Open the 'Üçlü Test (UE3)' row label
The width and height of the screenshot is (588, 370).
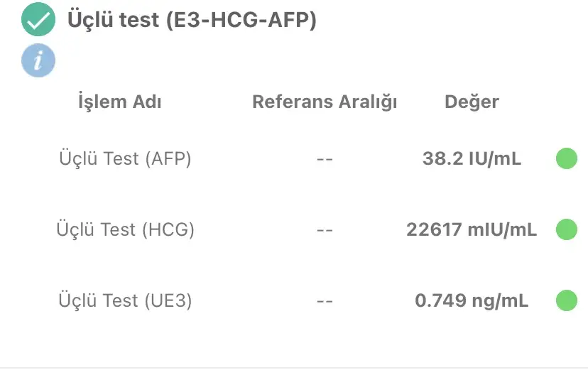125,300
